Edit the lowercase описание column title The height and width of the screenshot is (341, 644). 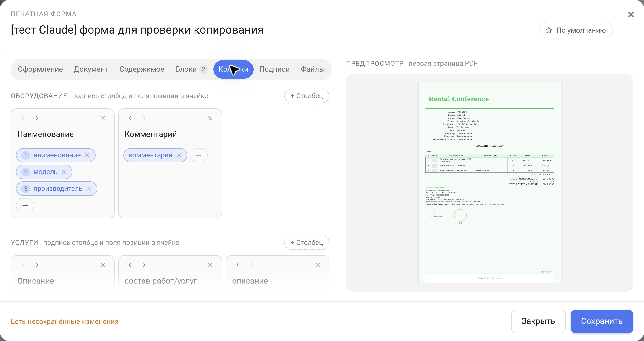coord(278,281)
